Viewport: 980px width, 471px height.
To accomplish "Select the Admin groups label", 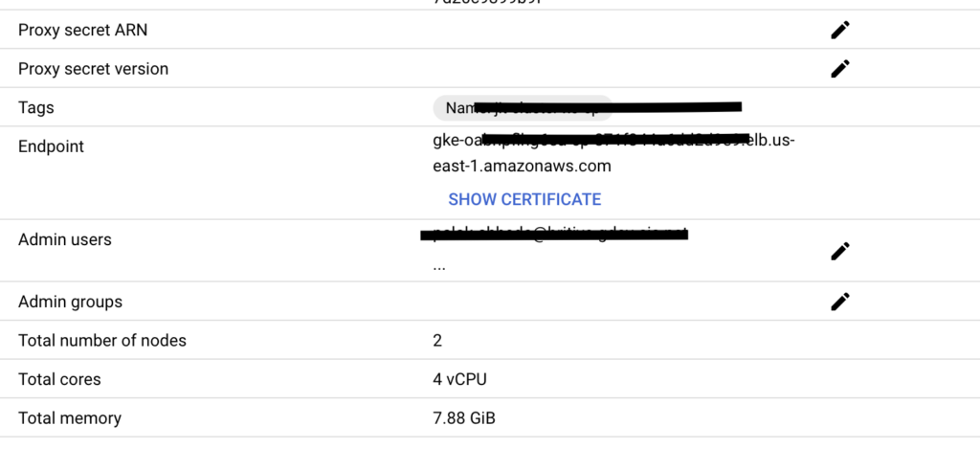I will coord(70,302).
